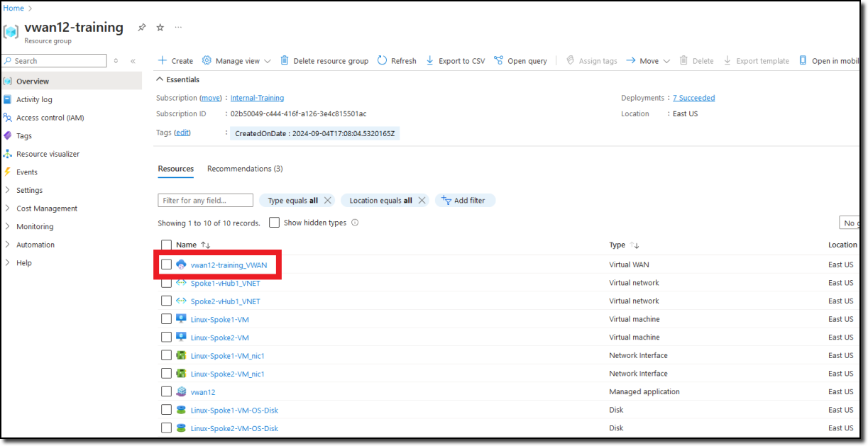Image resolution: width=868 pixels, height=446 pixels.
Task: Select the Spoke2-vHub1_VNET row checkbox
Action: (x=166, y=301)
